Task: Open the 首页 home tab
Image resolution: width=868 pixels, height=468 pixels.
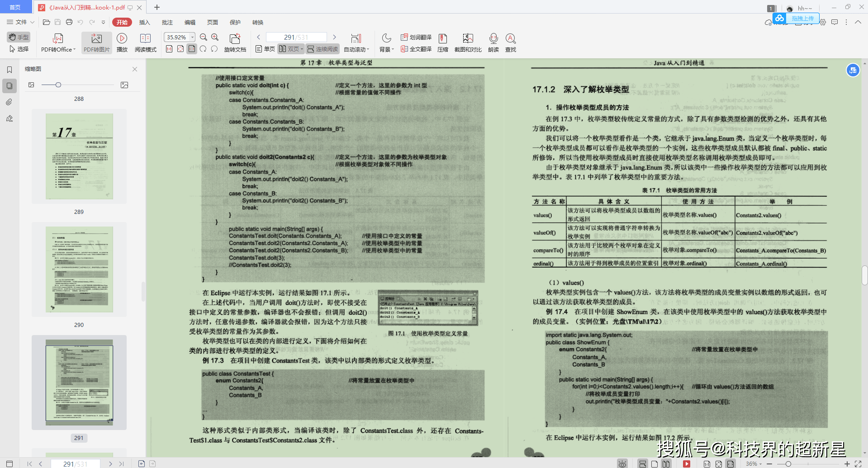Action: click(16, 7)
